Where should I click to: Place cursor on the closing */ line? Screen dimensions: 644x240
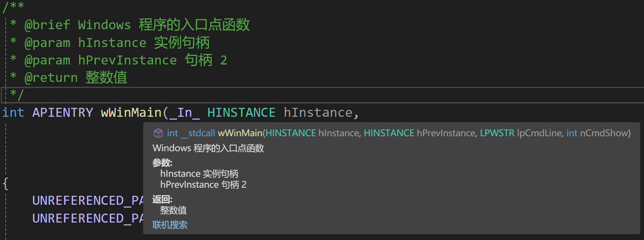[x=17, y=95]
